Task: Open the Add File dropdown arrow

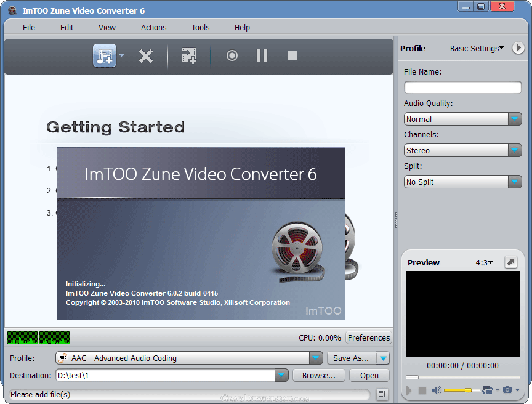Action: 121,55
